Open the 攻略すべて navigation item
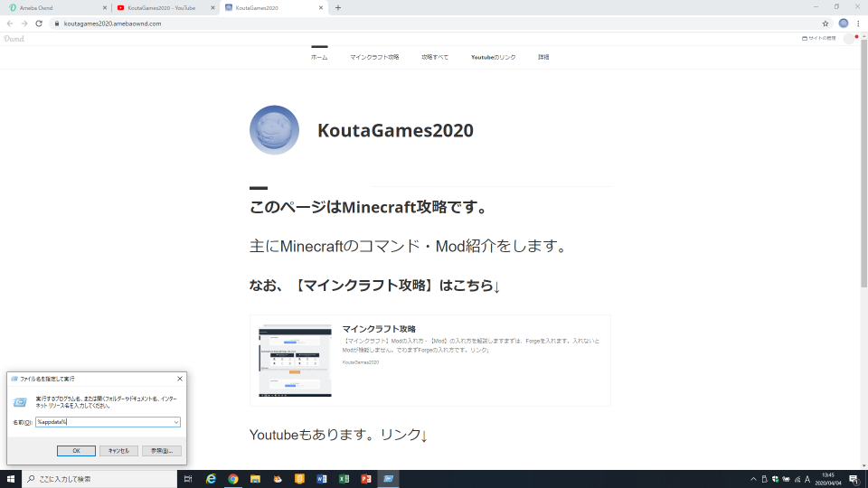 coord(435,57)
